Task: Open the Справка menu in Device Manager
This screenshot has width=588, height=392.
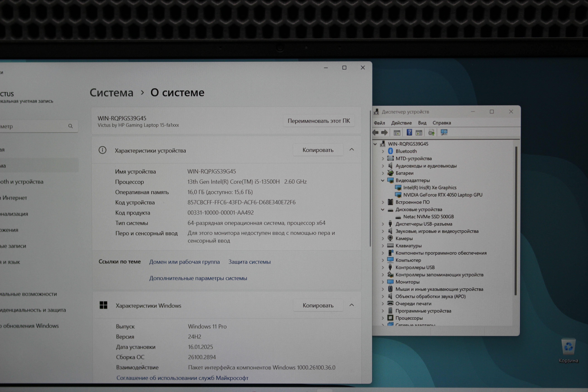Action: coord(442,123)
